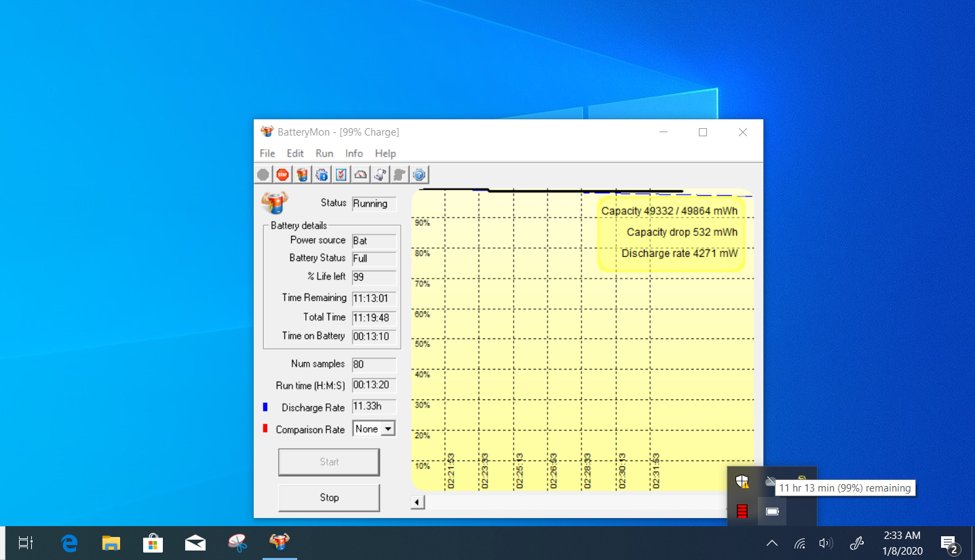Open Windows Ink Workspace pen icon
Viewport: 975px width, 560px height.
[857, 543]
